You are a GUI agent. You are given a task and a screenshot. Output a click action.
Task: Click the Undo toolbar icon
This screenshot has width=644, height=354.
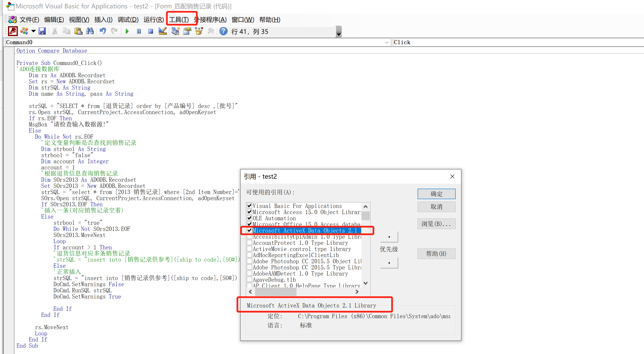[x=102, y=31]
